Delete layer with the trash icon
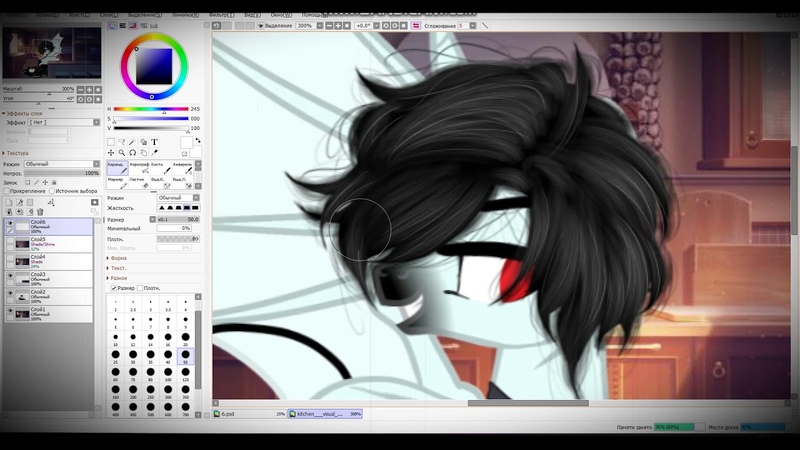Image resolution: width=800 pixels, height=450 pixels. (40, 212)
